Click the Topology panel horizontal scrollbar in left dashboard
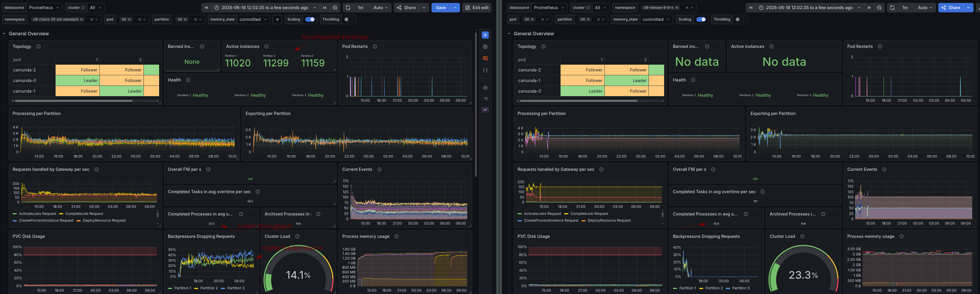The height and width of the screenshot is (294, 980). click(74, 101)
